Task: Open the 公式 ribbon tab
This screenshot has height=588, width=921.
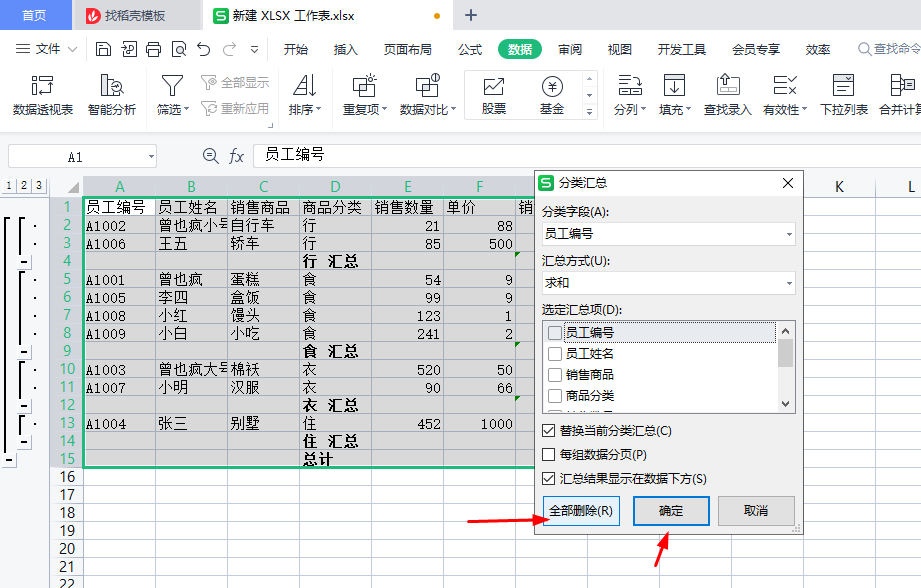Action: (x=470, y=49)
